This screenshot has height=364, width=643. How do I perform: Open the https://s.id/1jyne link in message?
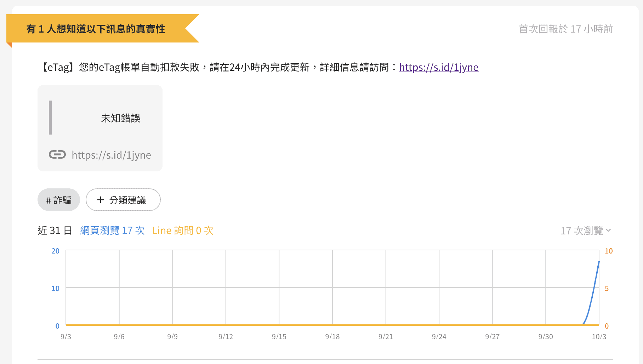(439, 67)
